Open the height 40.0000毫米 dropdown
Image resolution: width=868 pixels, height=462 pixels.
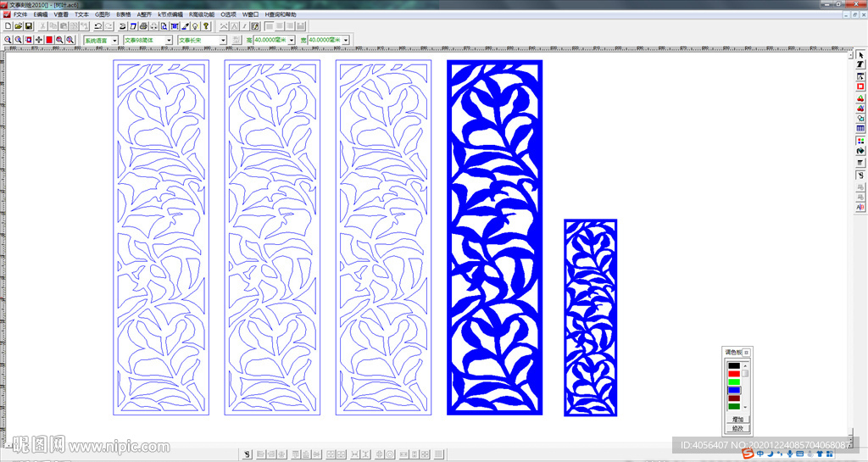[292, 41]
